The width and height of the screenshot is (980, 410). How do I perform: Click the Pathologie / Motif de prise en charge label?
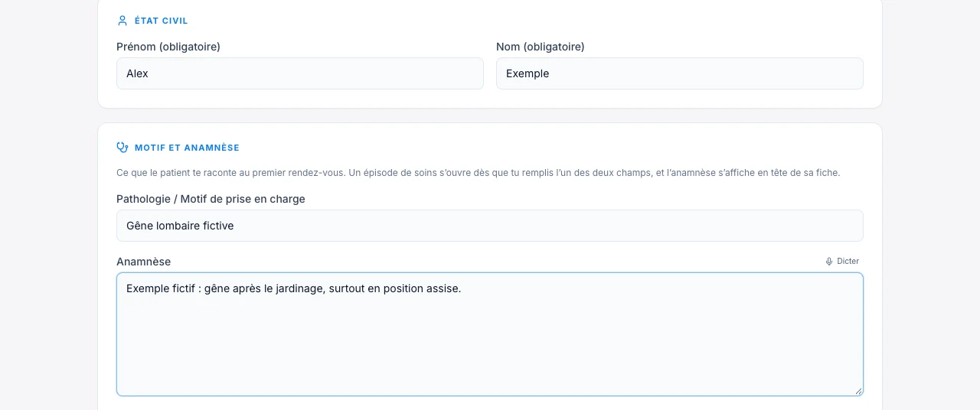click(x=211, y=199)
